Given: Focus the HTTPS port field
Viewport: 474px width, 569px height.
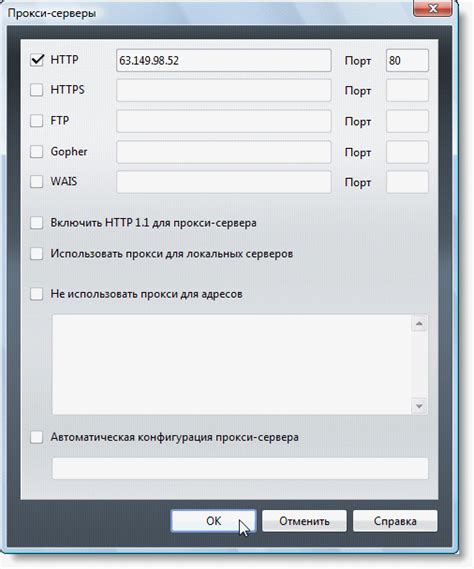Looking at the screenshot, I should click(407, 90).
